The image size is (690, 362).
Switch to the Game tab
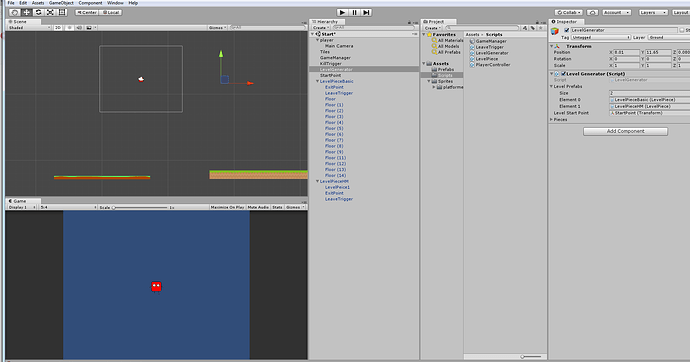pyautogui.click(x=18, y=201)
